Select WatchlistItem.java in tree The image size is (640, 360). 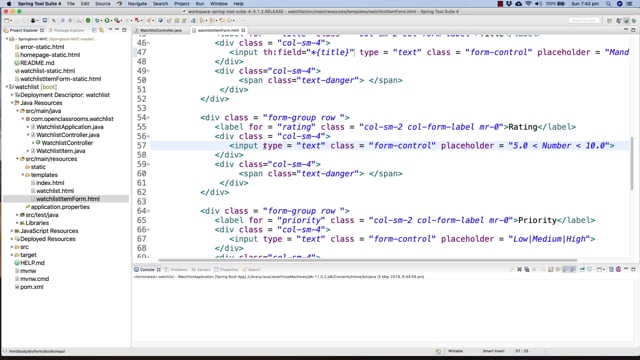(x=60, y=151)
